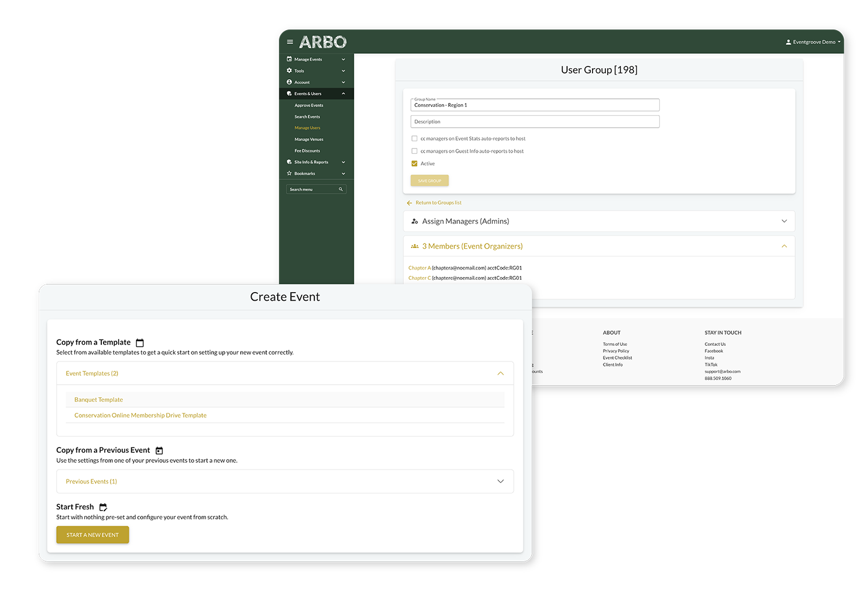Image resolution: width=868 pixels, height=591 pixels.
Task: Click the Site Info & Reports icon
Action: (289, 162)
